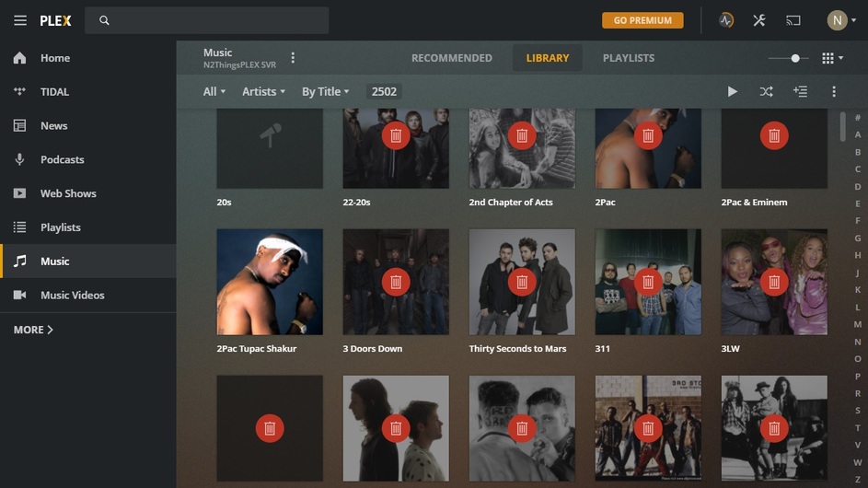The height and width of the screenshot is (488, 868).
Task: Click the Podcasts microphone icon
Action: click(x=20, y=159)
